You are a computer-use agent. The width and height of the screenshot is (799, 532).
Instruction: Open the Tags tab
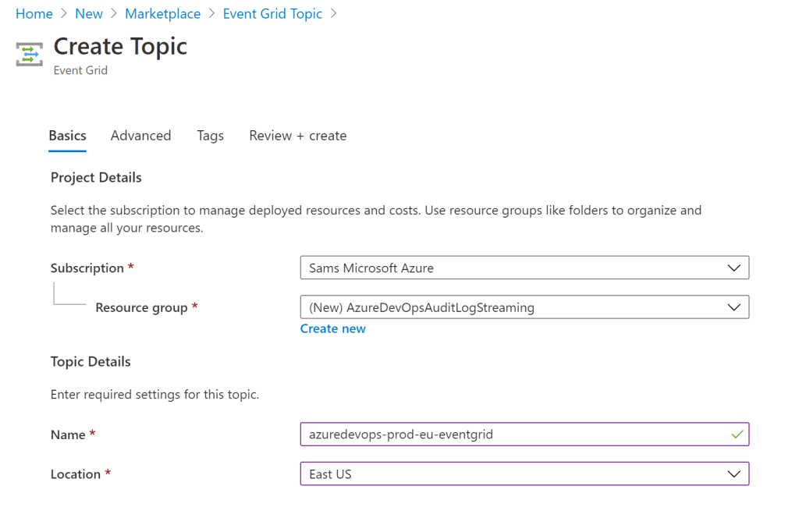[x=210, y=136]
